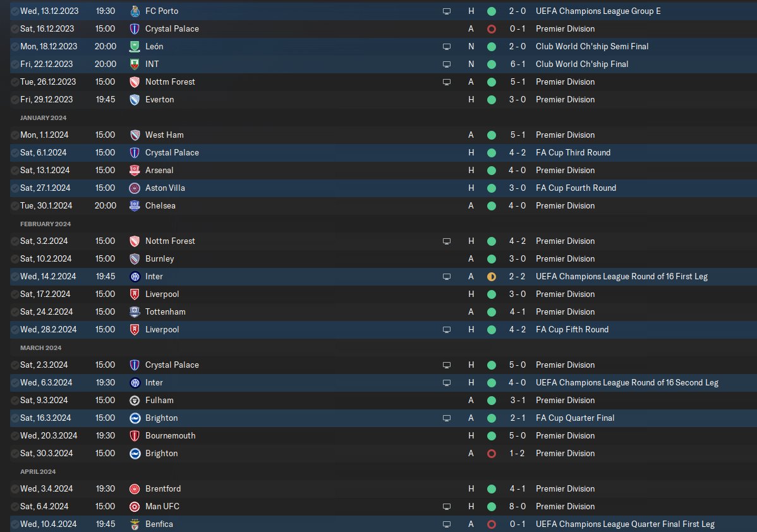Image resolution: width=757 pixels, height=532 pixels.
Task: Toggle check circle beside Sat, 3.2.2024
Action: pyautogui.click(x=15, y=241)
